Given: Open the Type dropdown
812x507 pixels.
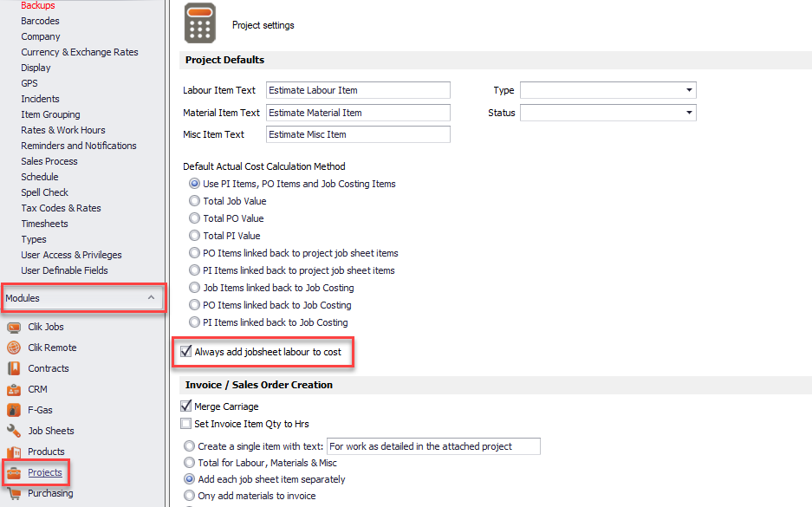Looking at the screenshot, I should pos(689,90).
